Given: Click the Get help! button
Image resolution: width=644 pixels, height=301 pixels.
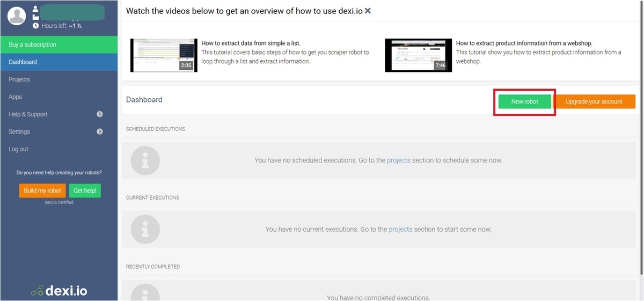Looking at the screenshot, I should pyautogui.click(x=85, y=190).
